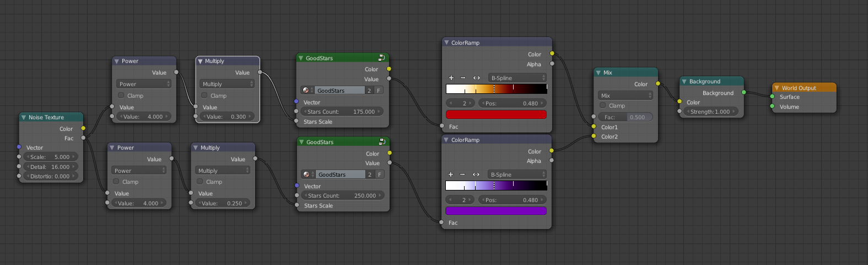
Task: Click the Noise Texture Distortion 0.000 field
Action: click(x=51, y=176)
